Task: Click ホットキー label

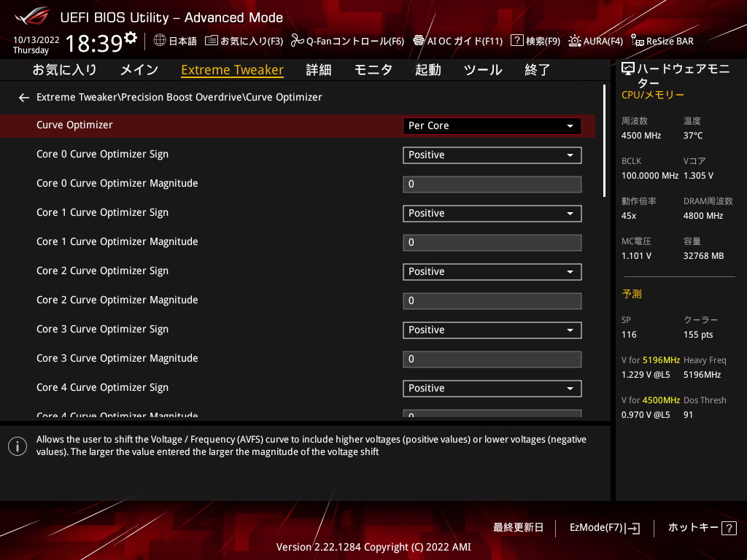Action: pyautogui.click(x=693, y=528)
